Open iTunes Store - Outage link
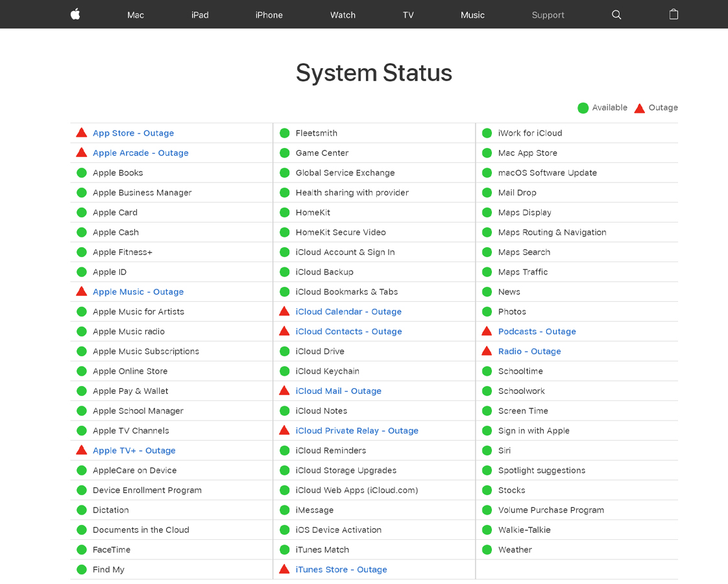728x584 pixels. tap(341, 570)
